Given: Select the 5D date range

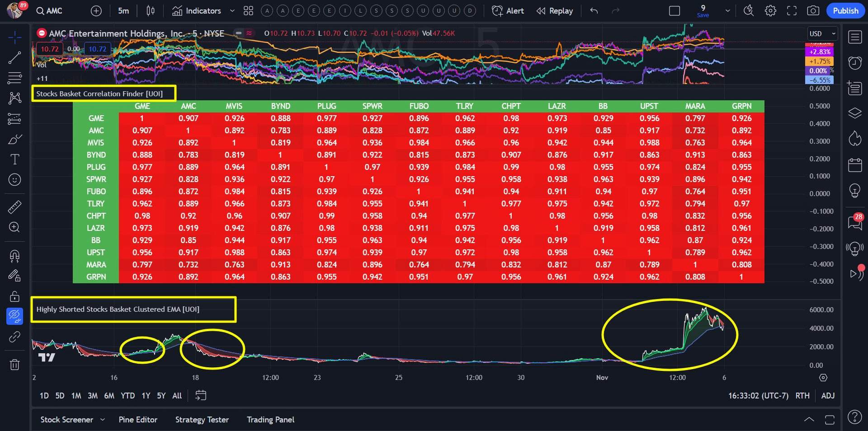Looking at the screenshot, I should [60, 396].
